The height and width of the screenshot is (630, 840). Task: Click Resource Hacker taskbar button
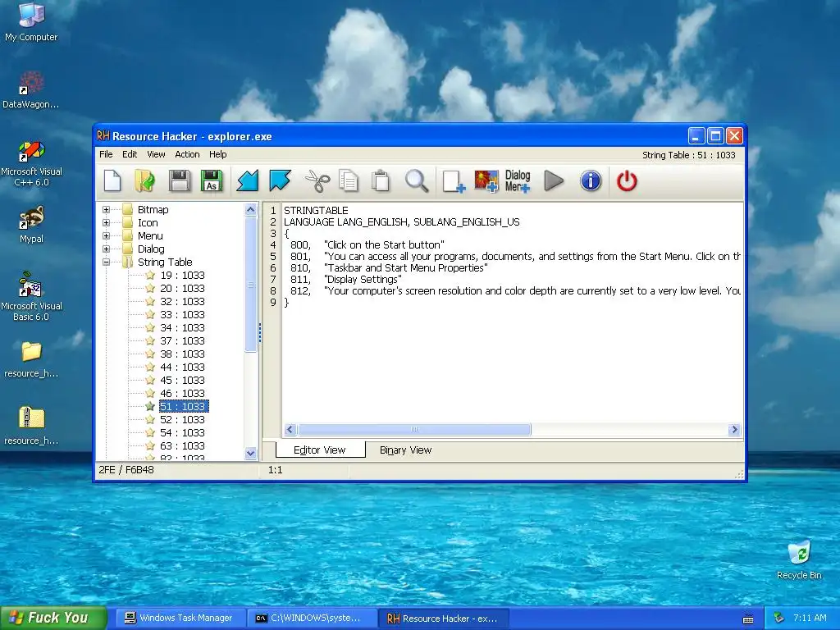pyautogui.click(x=442, y=619)
